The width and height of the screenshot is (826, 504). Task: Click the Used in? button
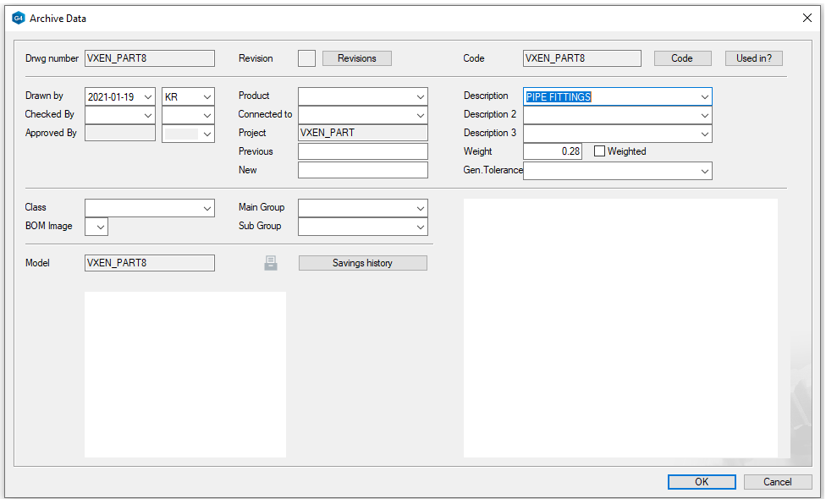pos(753,58)
